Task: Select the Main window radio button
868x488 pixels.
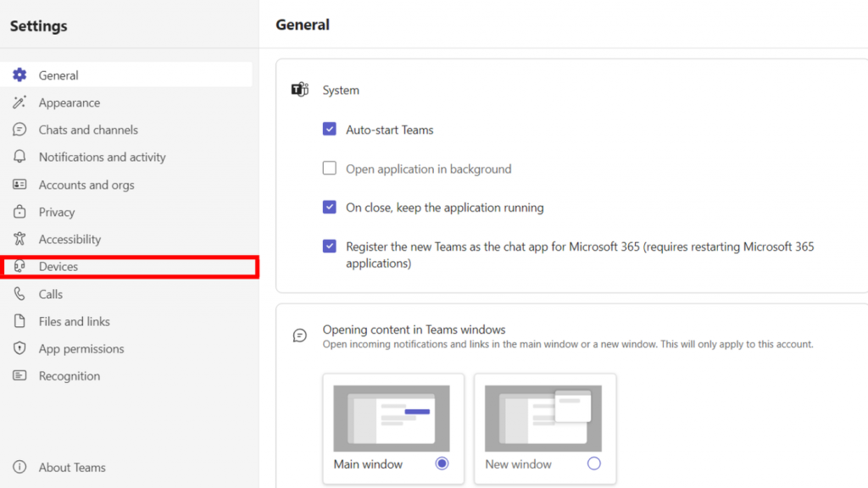Action: (x=442, y=463)
